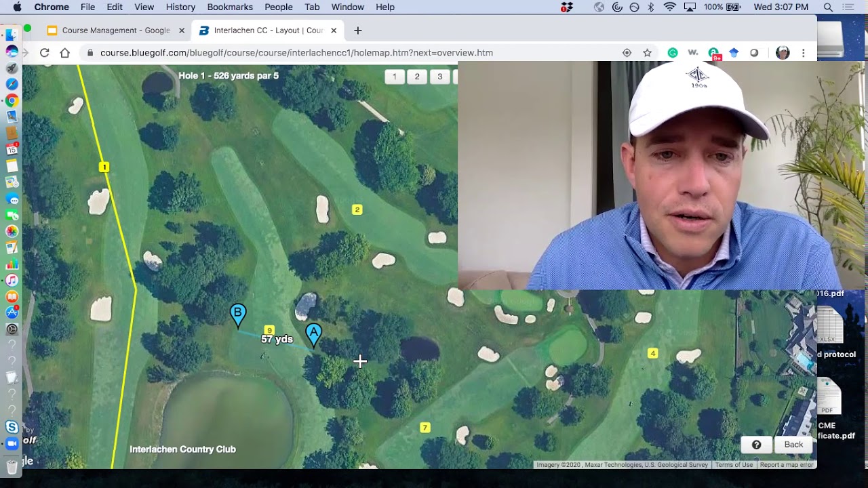Viewport: 868px width, 488px height.
Task: Close the Course Management tab
Action: pos(182,30)
